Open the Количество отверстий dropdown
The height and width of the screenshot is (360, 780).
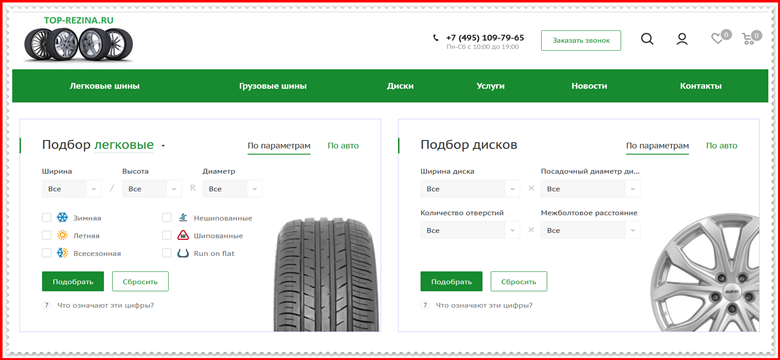click(x=470, y=230)
